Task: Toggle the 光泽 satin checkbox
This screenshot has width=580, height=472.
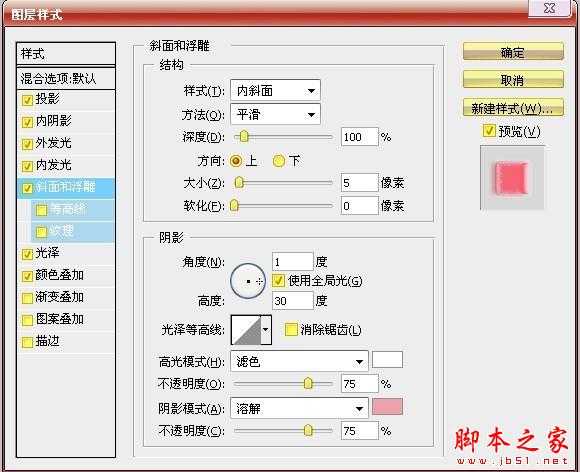Action: click(27, 254)
